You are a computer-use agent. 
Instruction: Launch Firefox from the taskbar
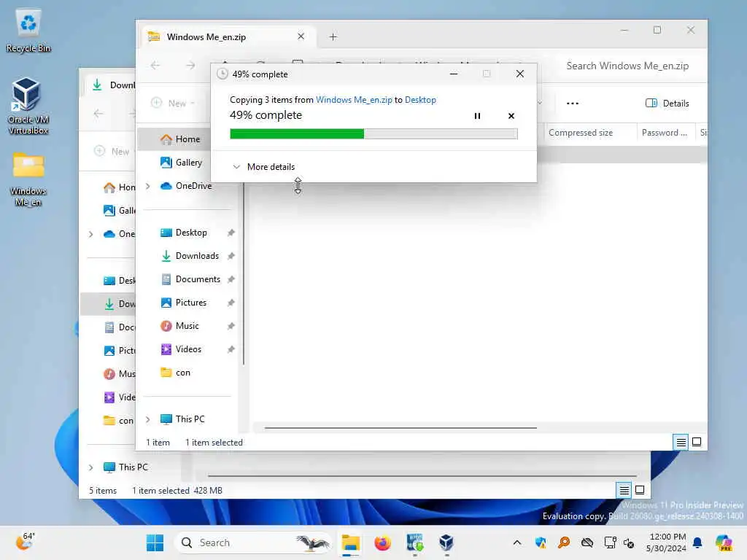[x=382, y=542]
